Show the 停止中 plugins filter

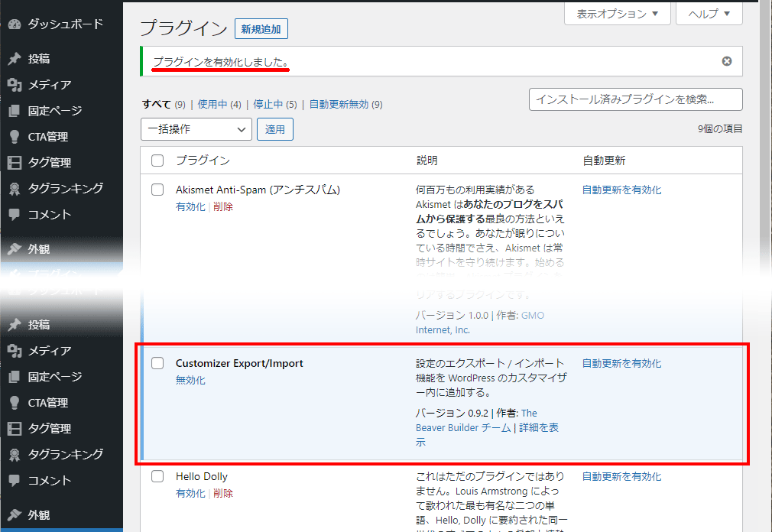[269, 104]
